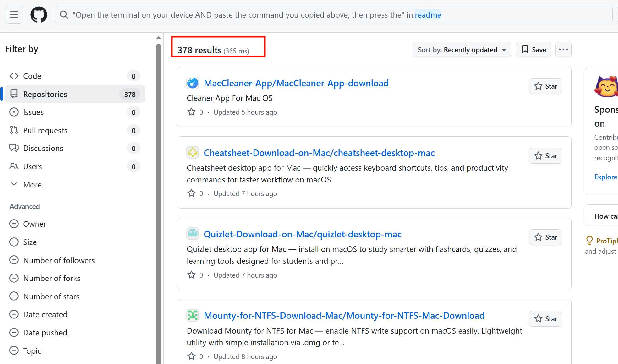The width and height of the screenshot is (618, 364).
Task: Star the MacCleaner-App-download repository
Action: 545,86
